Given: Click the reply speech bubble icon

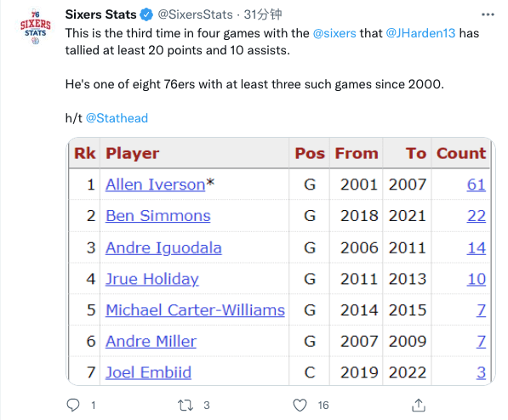Looking at the screenshot, I should point(73,405).
